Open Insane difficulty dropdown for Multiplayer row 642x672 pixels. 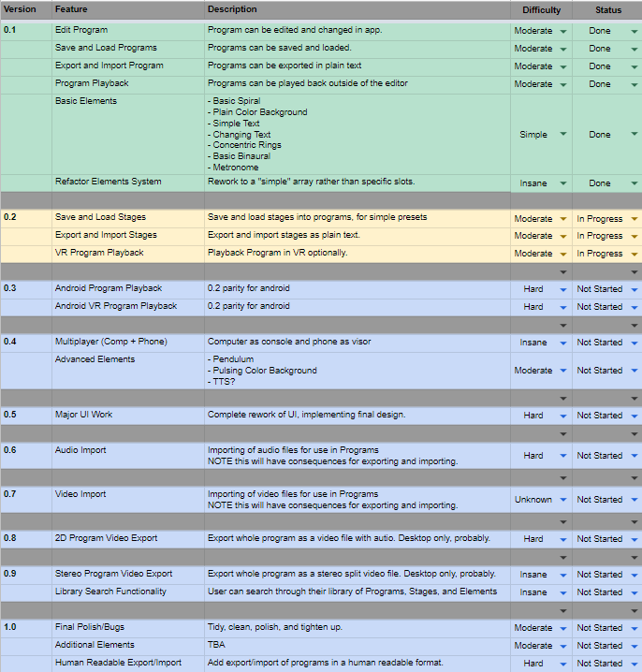pos(563,343)
